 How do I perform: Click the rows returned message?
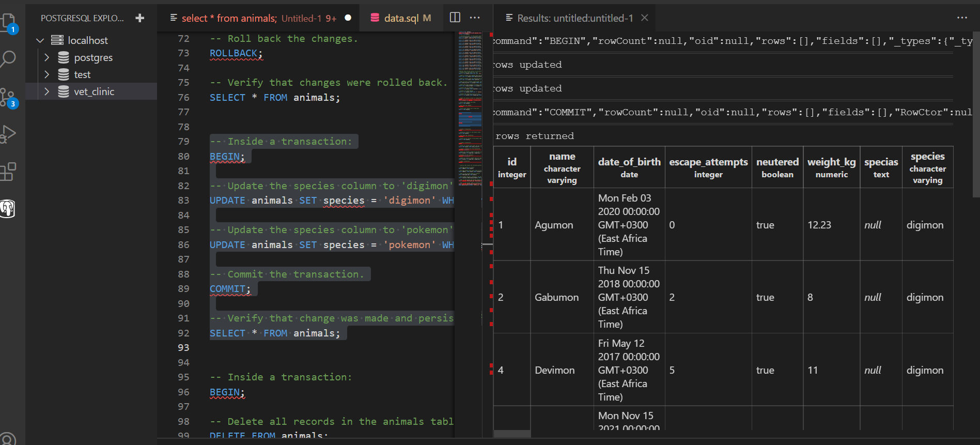534,136
